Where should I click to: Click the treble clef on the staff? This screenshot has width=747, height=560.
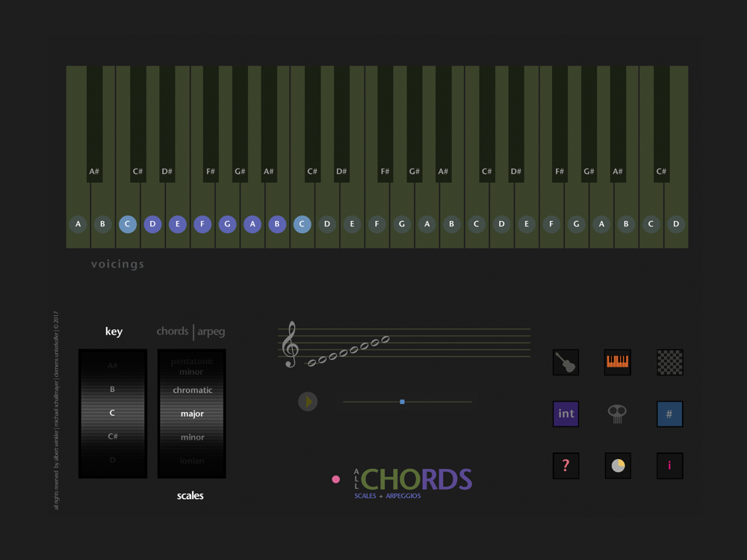click(290, 344)
